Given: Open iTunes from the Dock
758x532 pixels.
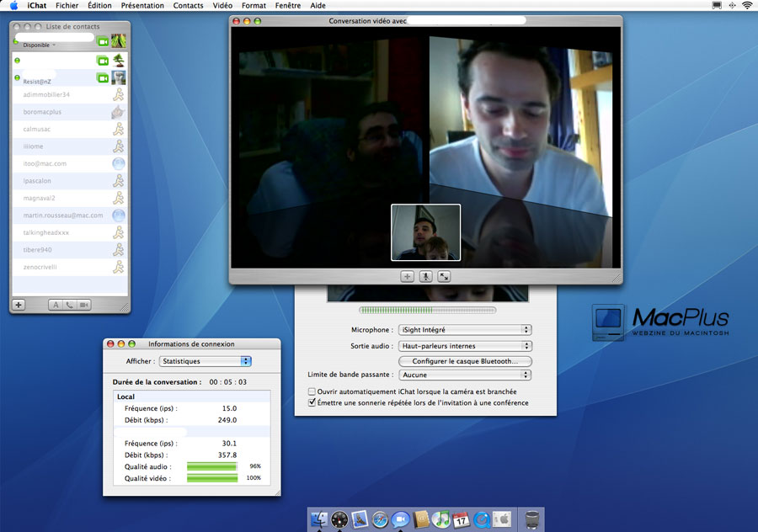Looking at the screenshot, I should coord(440,519).
